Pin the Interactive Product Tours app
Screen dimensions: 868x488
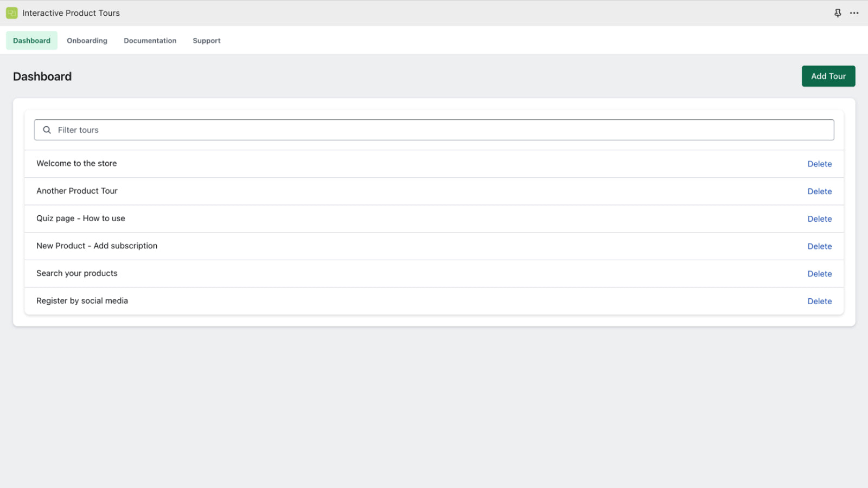pyautogui.click(x=838, y=12)
